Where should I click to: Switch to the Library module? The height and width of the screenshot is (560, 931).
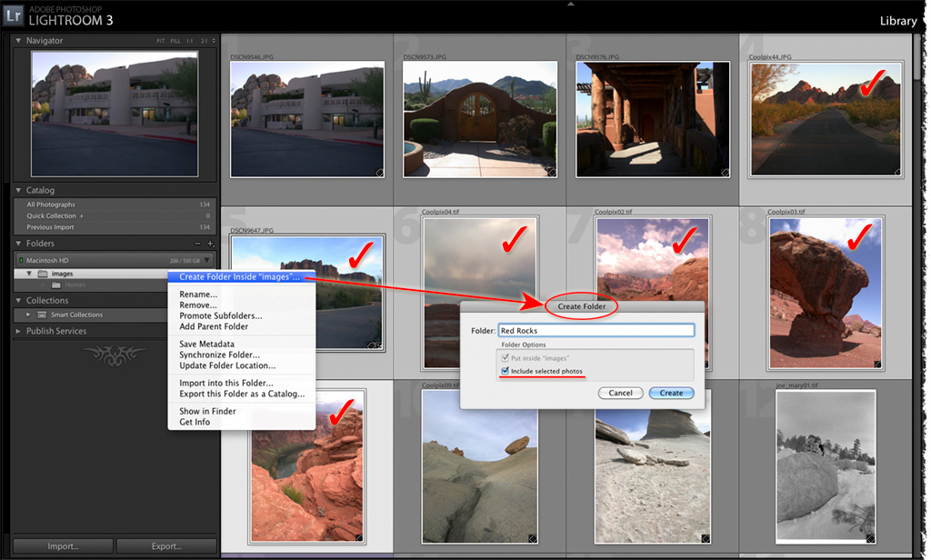898,20
